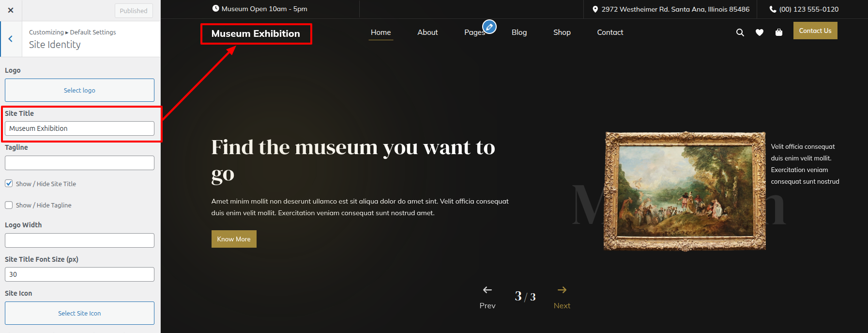Uncheck Show / Hide Site Title checkbox
This screenshot has height=333, width=868.
(9, 184)
